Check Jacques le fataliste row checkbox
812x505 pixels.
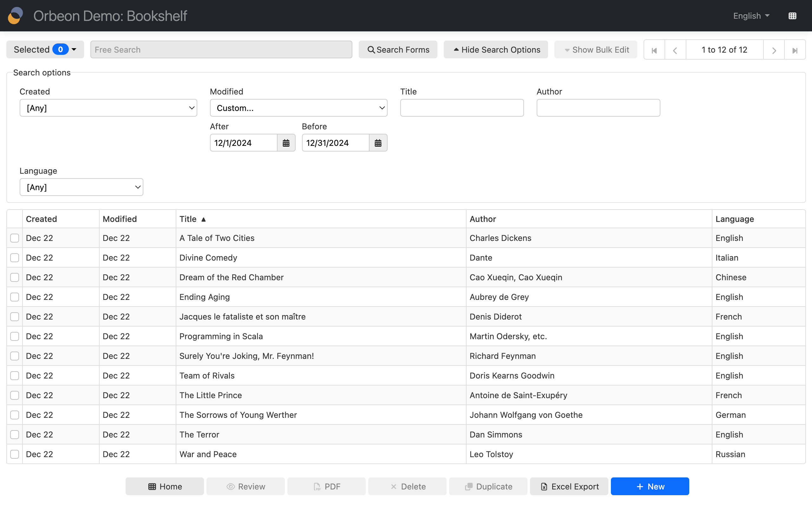(x=14, y=317)
